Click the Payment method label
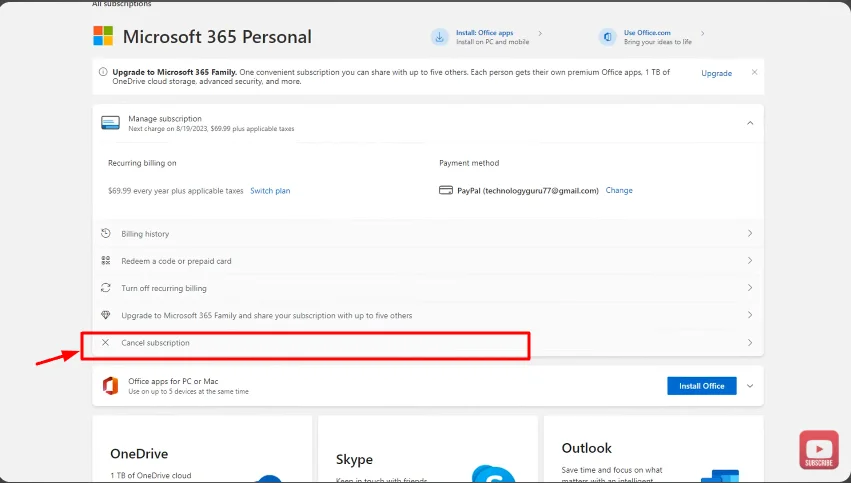The height and width of the screenshot is (483, 851). 469,163
